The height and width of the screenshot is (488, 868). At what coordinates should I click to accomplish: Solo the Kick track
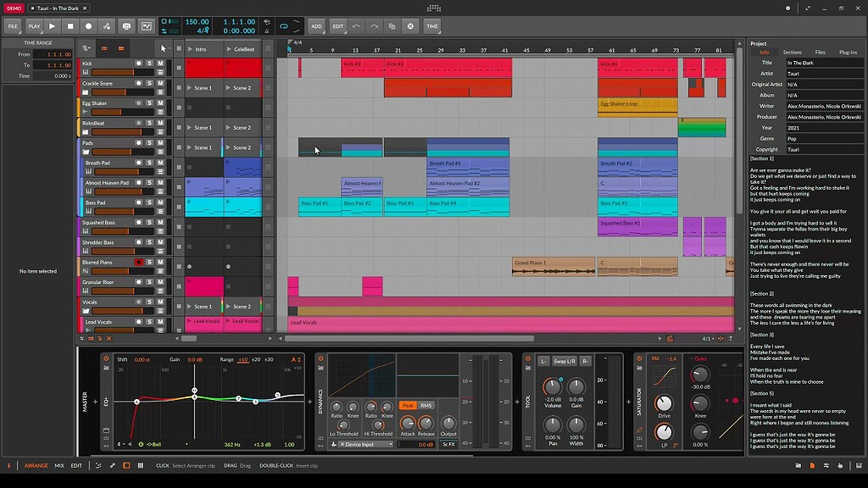pos(149,64)
